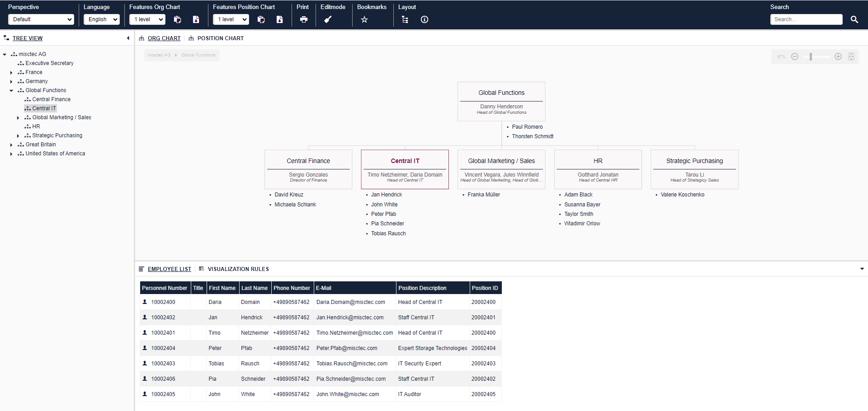Select the Global Marketing / Sales chart box
This screenshot has height=411, width=868.
[501, 169]
